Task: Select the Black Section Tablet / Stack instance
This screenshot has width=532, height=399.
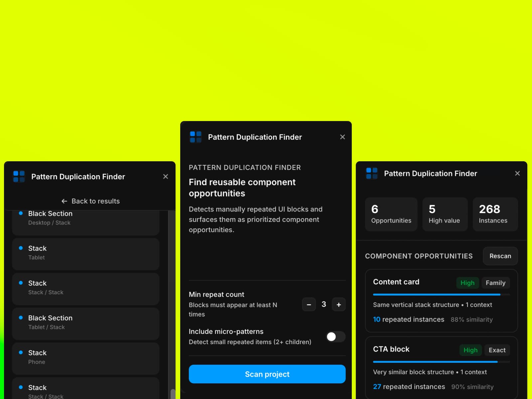Action: [86, 324]
